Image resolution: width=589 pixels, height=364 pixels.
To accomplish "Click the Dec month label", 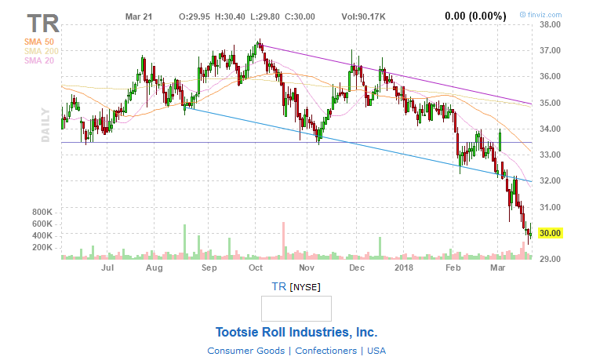I will pyautogui.click(x=357, y=268).
